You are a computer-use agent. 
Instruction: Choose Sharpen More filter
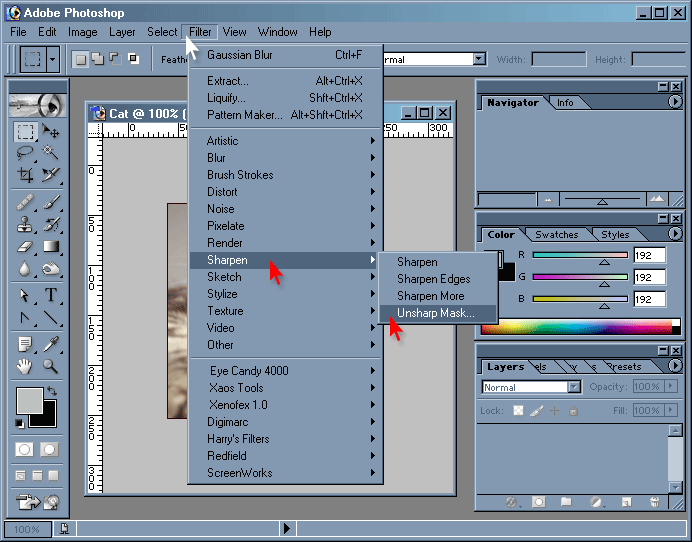click(438, 296)
